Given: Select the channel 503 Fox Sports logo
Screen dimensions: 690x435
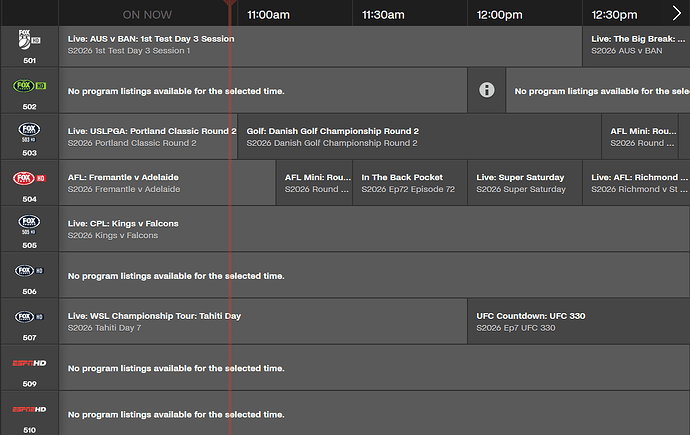Looking at the screenshot, I should click(x=29, y=132).
